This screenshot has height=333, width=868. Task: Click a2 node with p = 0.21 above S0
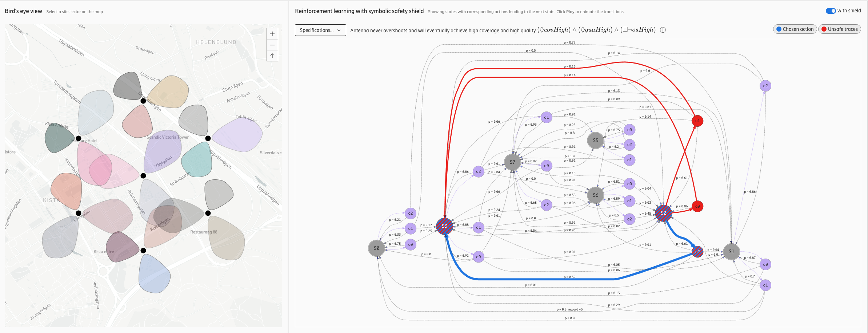[410, 213]
